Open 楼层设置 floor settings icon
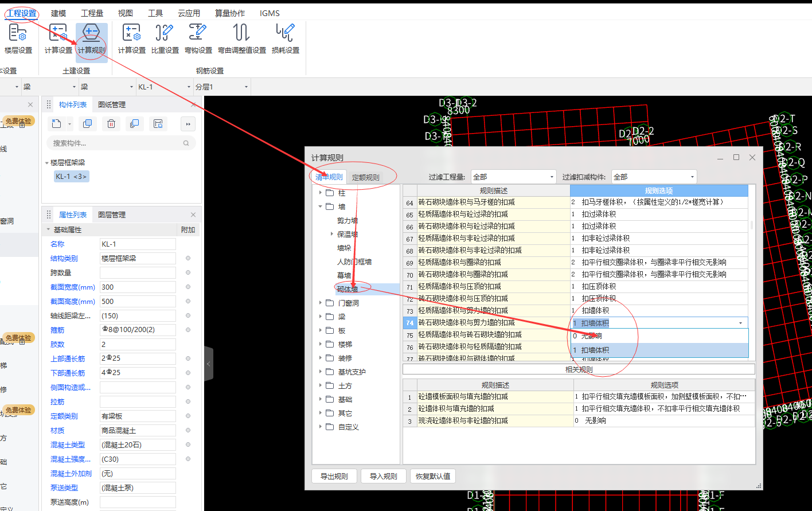Image resolution: width=812 pixels, height=511 pixels. (18, 39)
